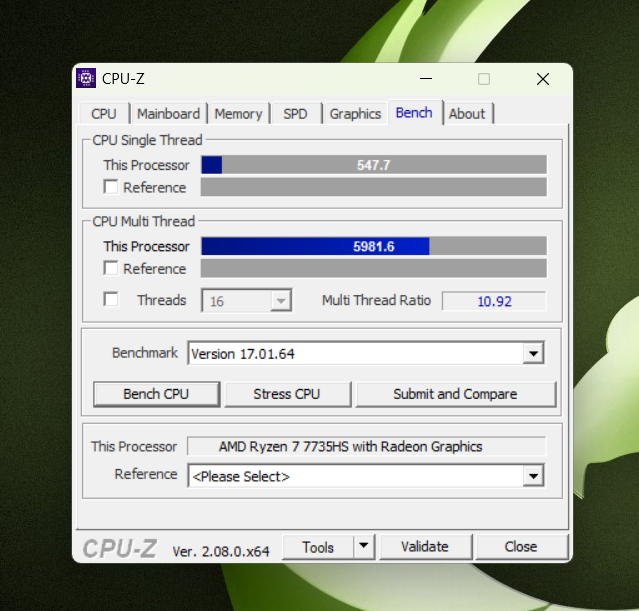This screenshot has height=611, width=639.
Task: Enable Single Thread Reference checkbox
Action: pyautogui.click(x=111, y=187)
